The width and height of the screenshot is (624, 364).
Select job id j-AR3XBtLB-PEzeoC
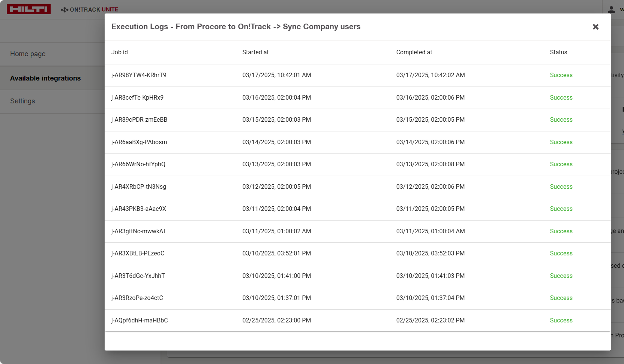[138, 254]
